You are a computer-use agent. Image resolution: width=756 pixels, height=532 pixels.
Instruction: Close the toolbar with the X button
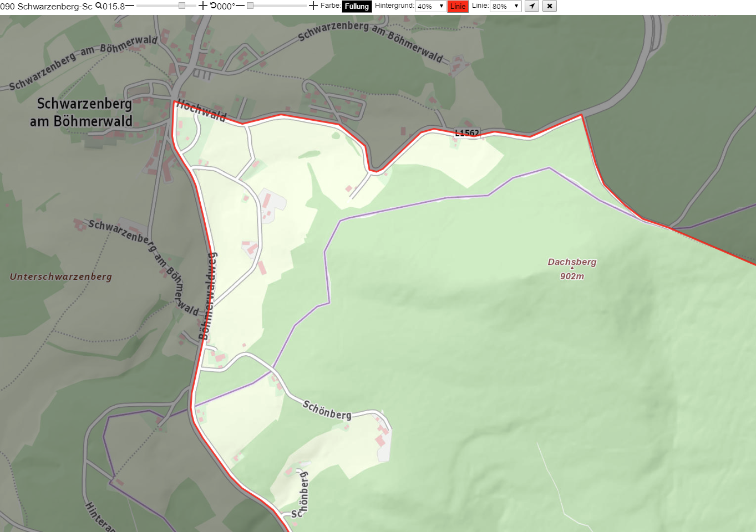(x=550, y=6)
